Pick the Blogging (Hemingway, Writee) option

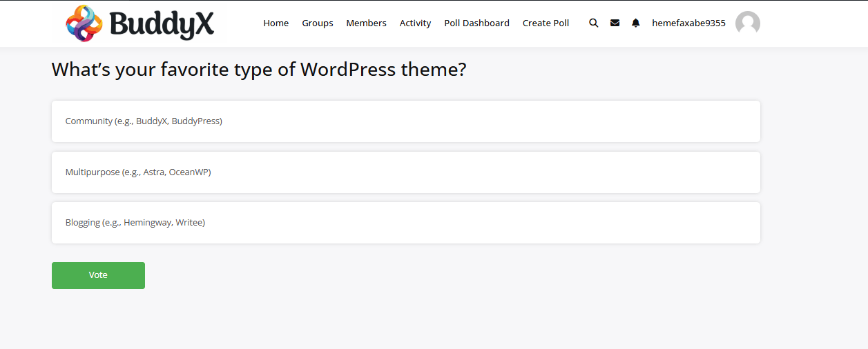point(405,223)
